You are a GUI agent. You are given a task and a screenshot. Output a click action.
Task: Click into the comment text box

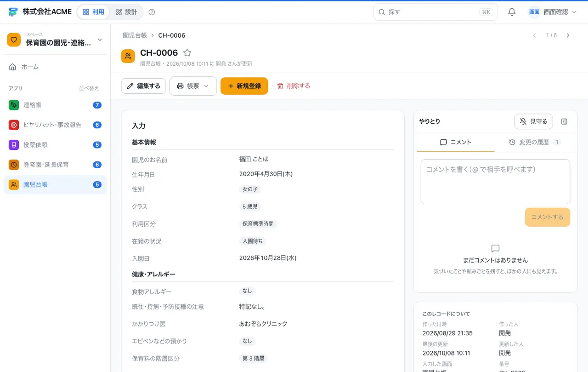495,182
